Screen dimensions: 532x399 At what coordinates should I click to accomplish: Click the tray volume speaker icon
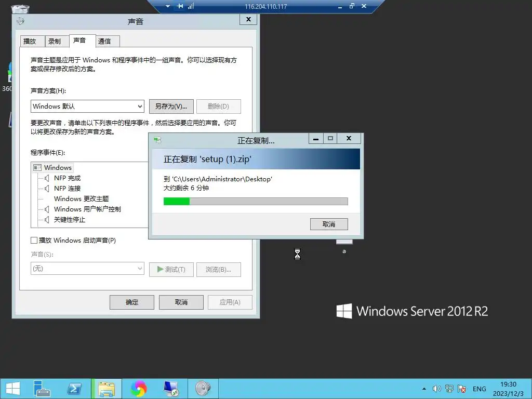[436, 389]
